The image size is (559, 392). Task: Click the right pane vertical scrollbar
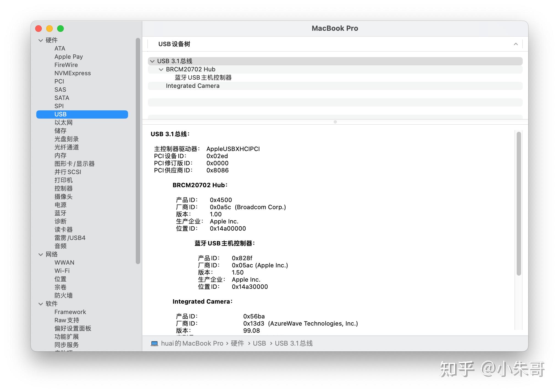(519, 203)
